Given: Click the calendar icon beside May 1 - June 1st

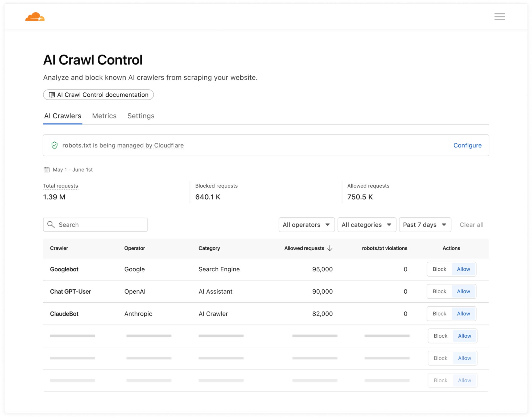Looking at the screenshot, I should tap(47, 170).
